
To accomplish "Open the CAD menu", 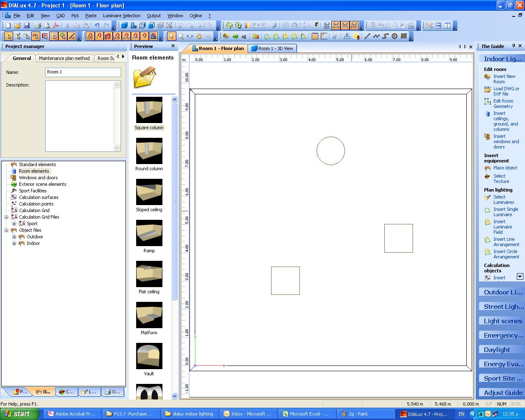I will (x=60, y=16).
